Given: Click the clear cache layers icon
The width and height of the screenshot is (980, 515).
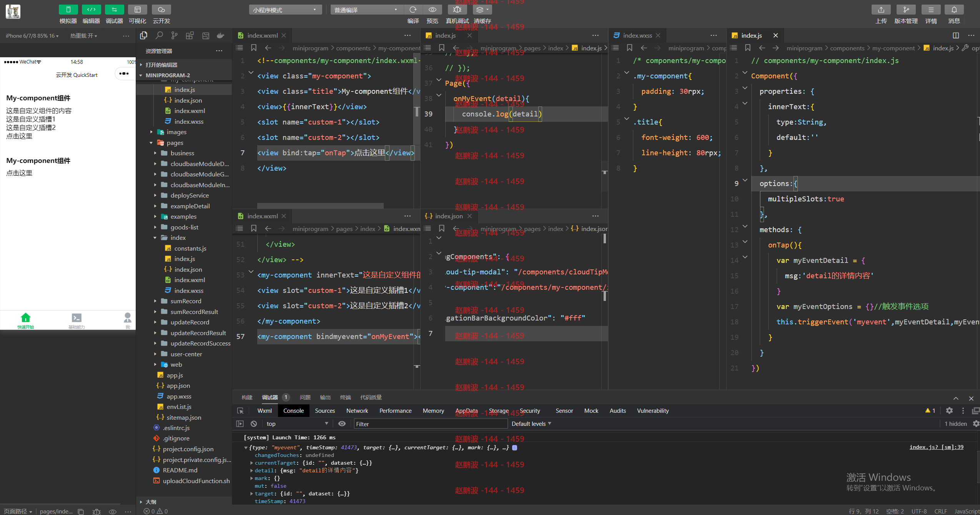Looking at the screenshot, I should click(482, 10).
